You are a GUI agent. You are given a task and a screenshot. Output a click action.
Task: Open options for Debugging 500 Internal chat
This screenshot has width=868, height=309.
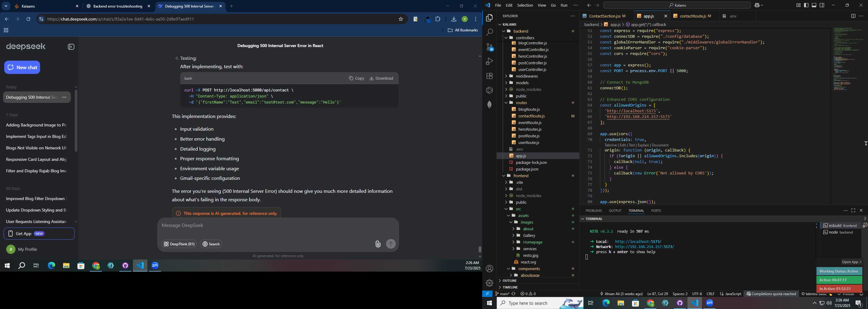(64, 97)
